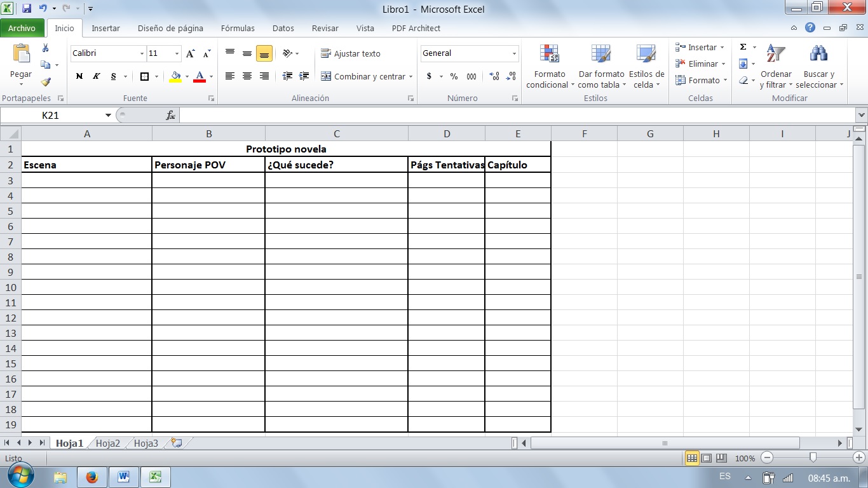Click the increase indent icon
The image size is (868, 488).
pyautogui.click(x=304, y=76)
